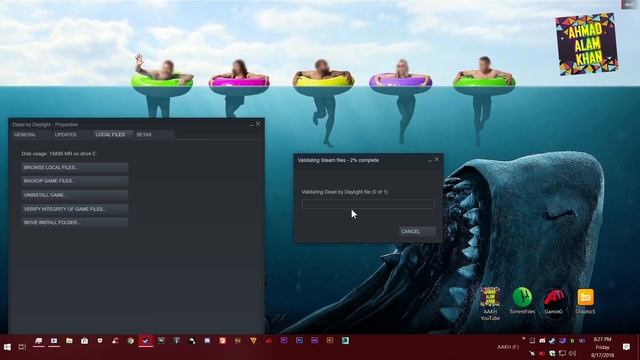Click the validation progress bar
640x360 pixels.
click(368, 204)
